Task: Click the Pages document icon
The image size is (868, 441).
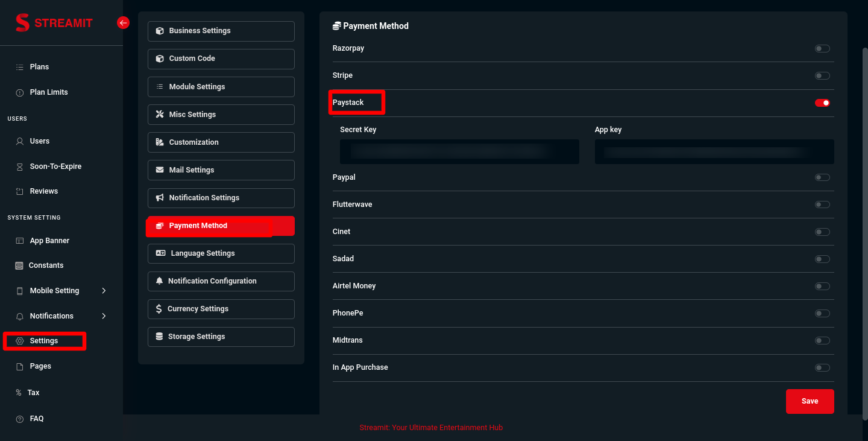Action: (x=19, y=366)
